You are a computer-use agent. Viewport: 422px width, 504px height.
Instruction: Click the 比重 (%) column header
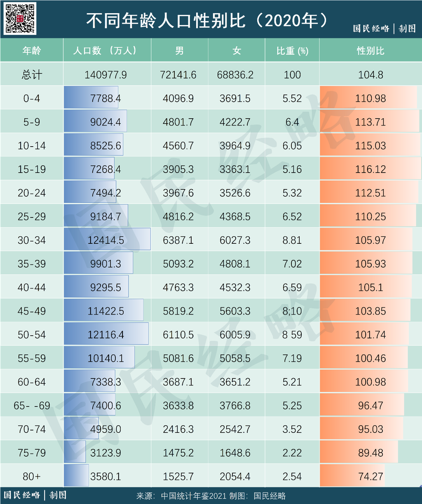coord(292,51)
